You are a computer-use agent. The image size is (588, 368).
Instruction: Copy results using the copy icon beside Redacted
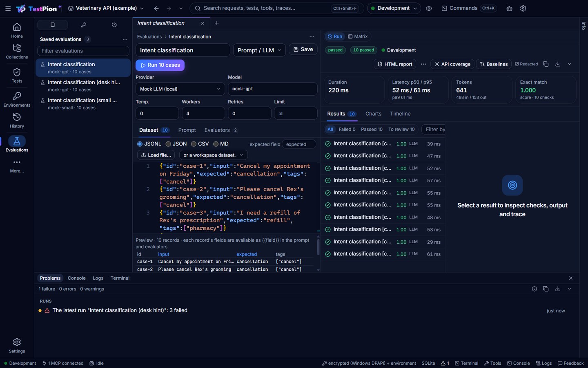pos(546,64)
